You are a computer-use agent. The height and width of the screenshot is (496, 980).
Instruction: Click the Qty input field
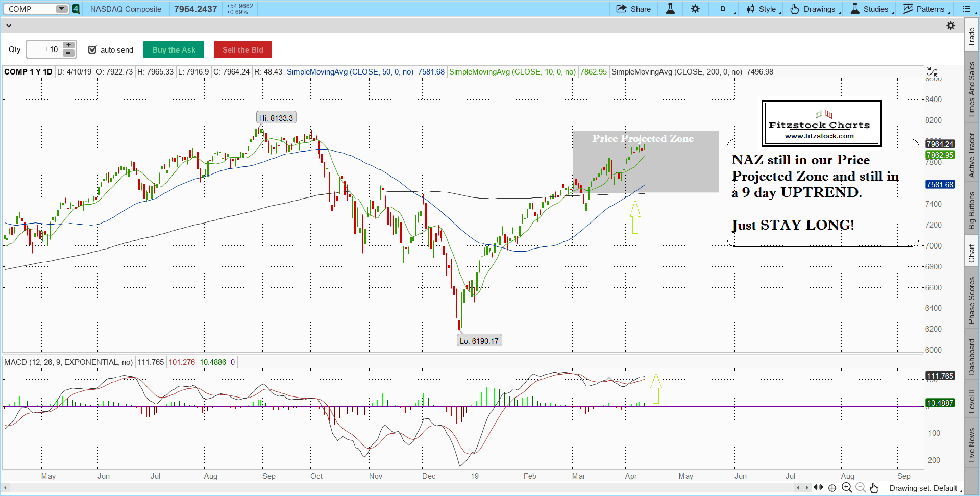point(44,49)
